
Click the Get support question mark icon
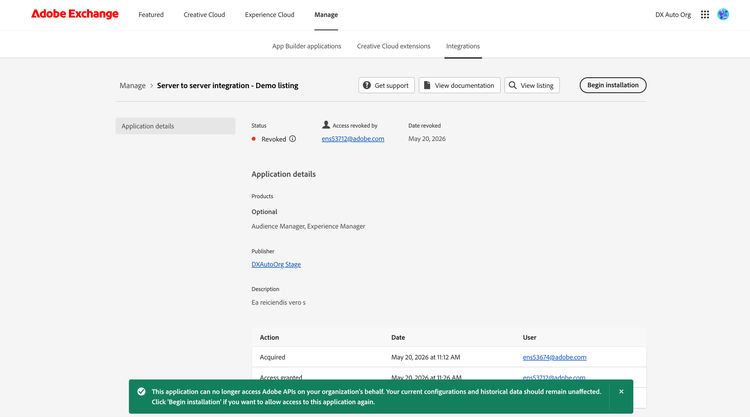[367, 85]
